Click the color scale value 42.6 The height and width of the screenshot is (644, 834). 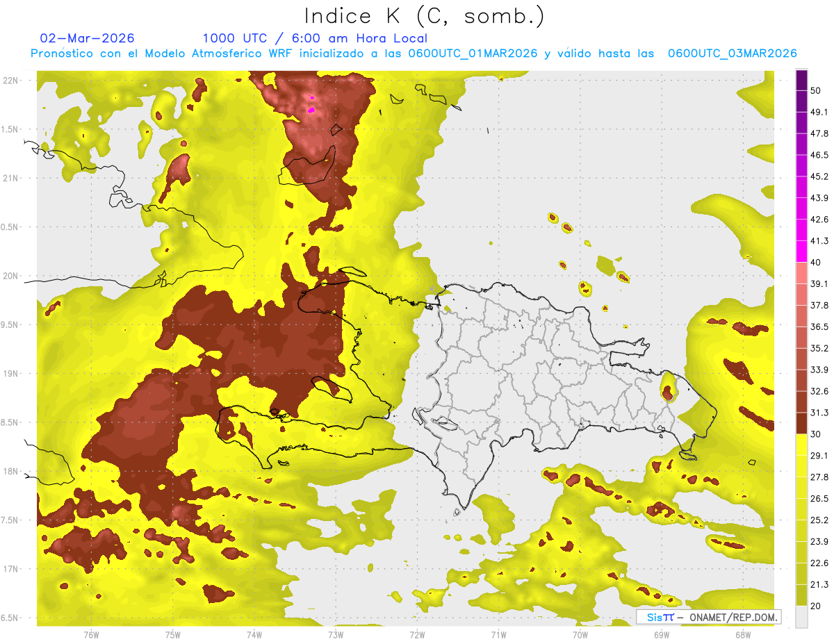tap(819, 220)
